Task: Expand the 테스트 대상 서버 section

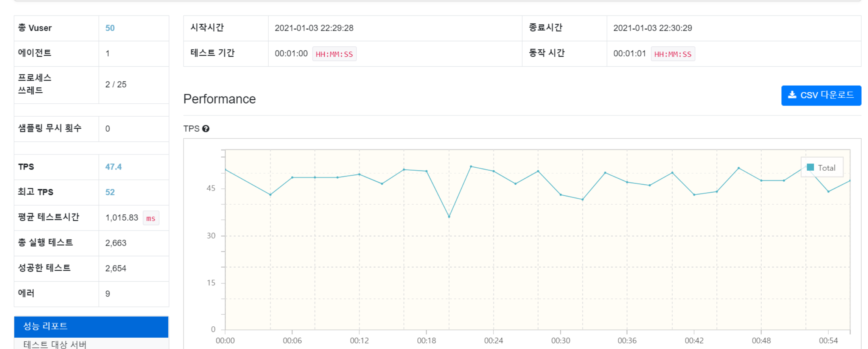Action: 54,344
